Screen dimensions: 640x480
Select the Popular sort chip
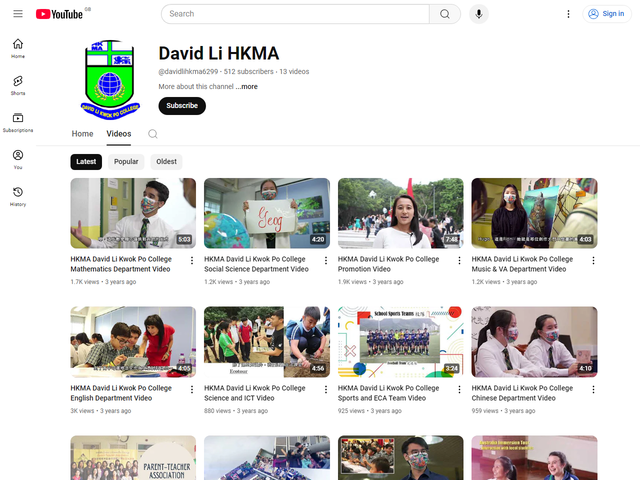(126, 161)
